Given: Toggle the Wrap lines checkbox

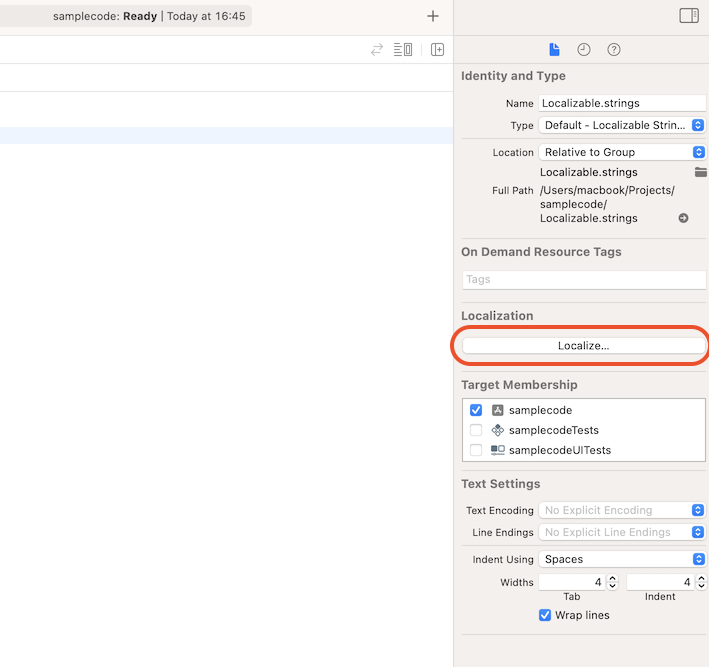Looking at the screenshot, I should [545, 615].
